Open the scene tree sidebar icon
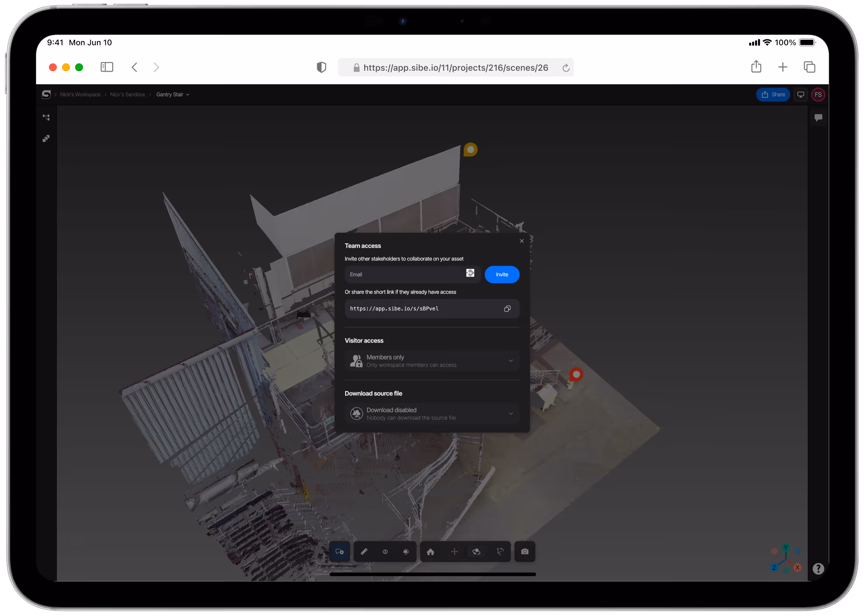Screen dimensions: 865x616 46,118
